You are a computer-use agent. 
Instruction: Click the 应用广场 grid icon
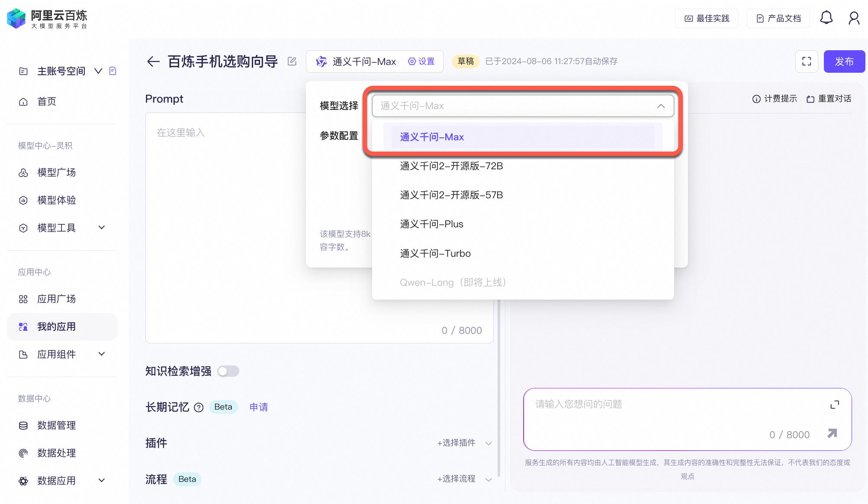pyautogui.click(x=23, y=299)
